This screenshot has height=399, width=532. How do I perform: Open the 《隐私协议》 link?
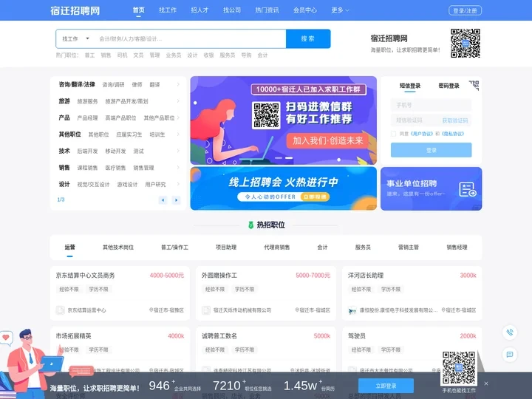(453, 134)
